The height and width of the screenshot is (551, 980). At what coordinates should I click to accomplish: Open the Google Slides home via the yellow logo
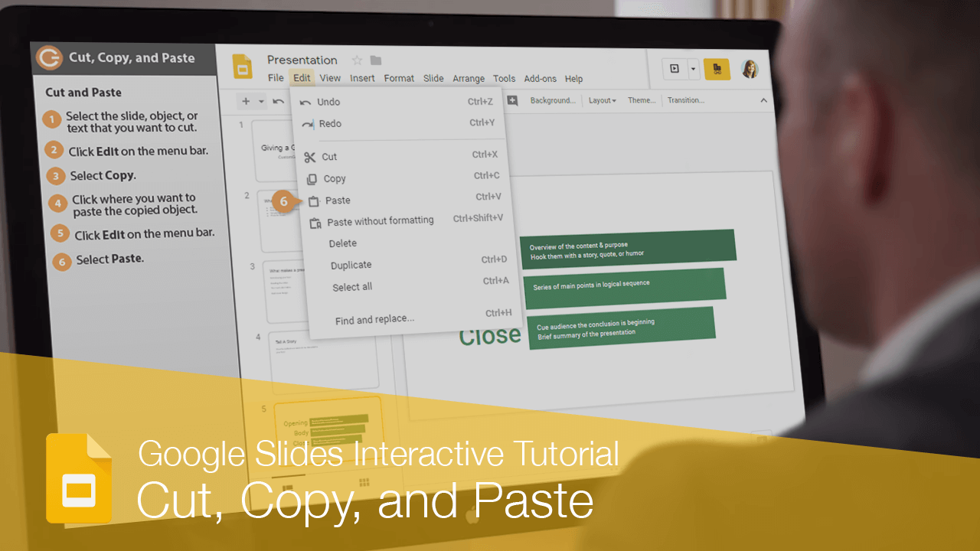click(243, 67)
